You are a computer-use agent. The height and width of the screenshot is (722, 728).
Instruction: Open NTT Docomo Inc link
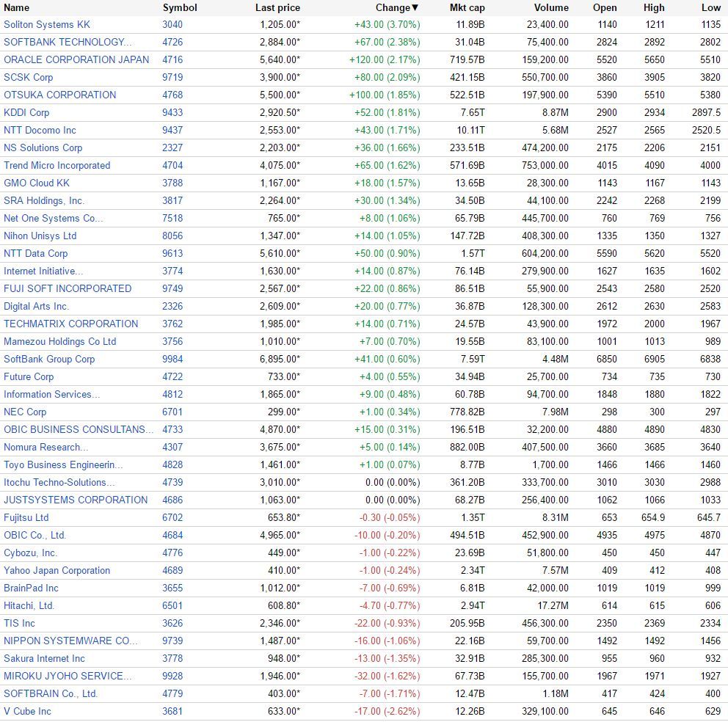(40, 131)
